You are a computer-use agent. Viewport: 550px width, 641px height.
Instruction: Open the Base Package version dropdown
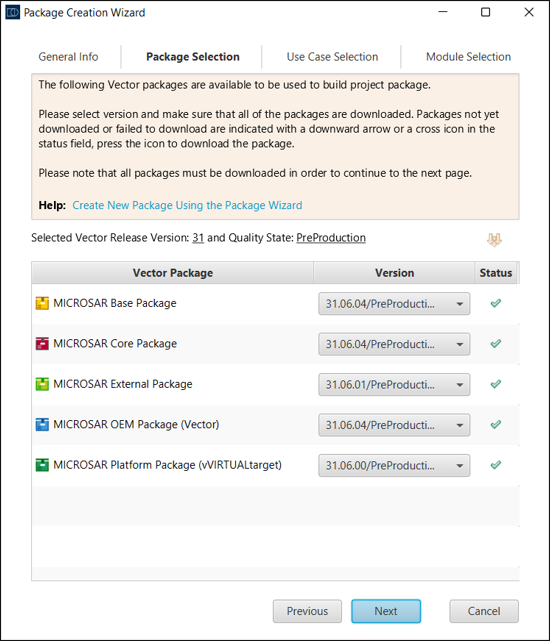point(394,304)
